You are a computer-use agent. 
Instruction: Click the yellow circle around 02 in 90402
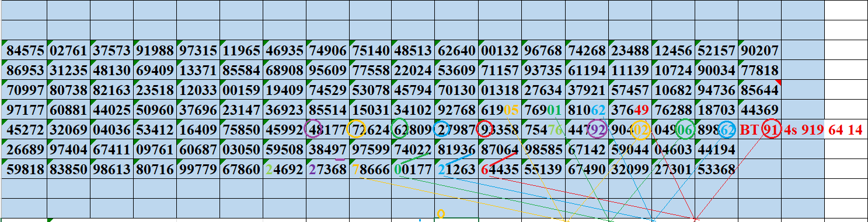(640, 130)
